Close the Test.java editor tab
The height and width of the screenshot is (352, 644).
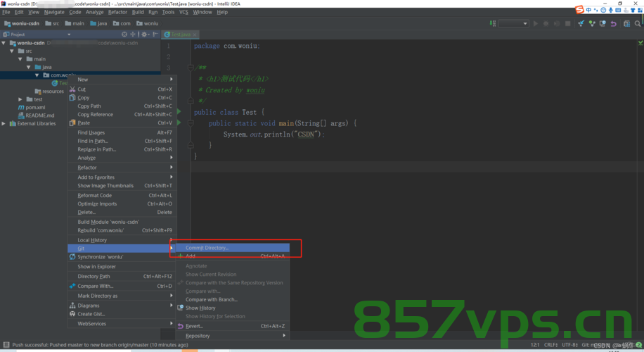point(195,34)
